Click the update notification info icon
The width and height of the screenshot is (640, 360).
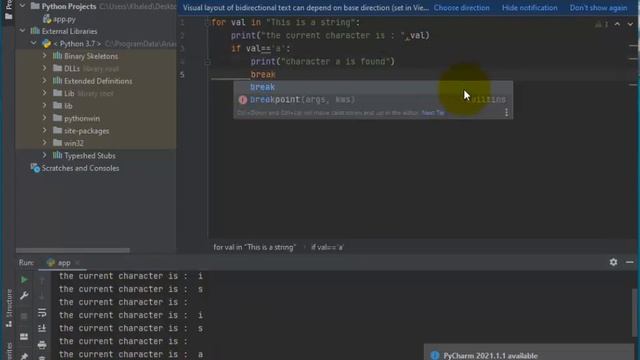[435, 356]
